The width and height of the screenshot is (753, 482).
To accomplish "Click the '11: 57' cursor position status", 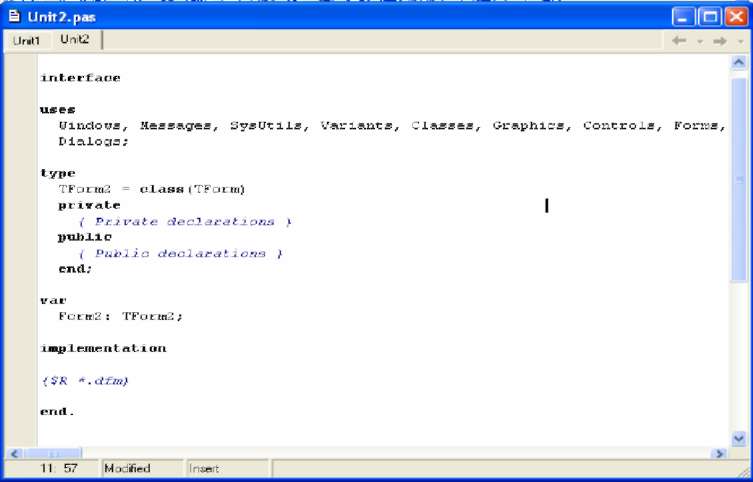I will pyautogui.click(x=59, y=468).
